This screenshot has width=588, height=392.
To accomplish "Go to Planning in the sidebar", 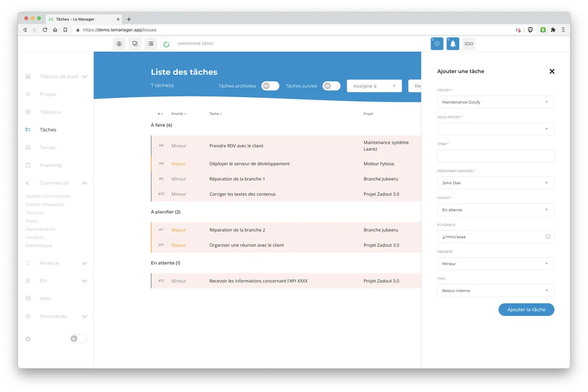I will pos(50,165).
